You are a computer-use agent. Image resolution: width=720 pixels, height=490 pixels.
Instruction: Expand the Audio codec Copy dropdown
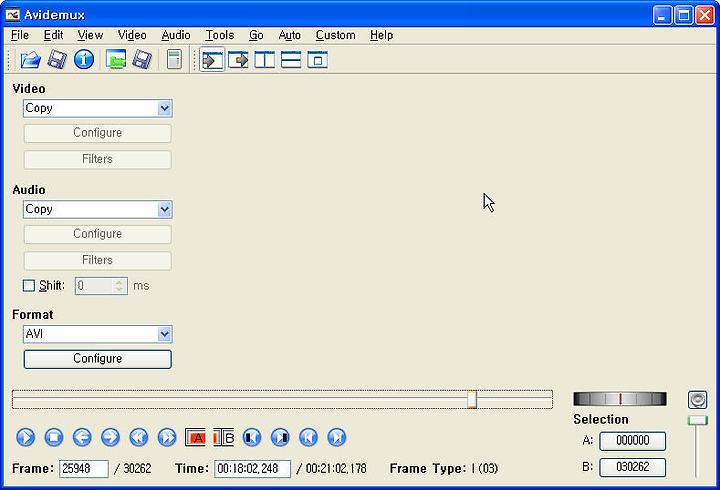[x=164, y=209]
